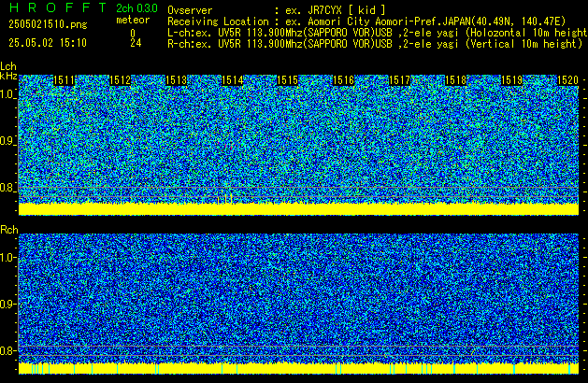The width and height of the screenshot is (588, 383).
Task: Select the 1.0 label on Rch axis
Action: point(7,258)
